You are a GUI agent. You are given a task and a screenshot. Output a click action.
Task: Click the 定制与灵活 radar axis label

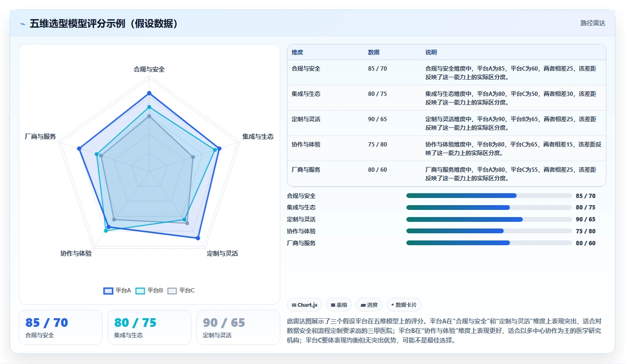[x=222, y=253]
